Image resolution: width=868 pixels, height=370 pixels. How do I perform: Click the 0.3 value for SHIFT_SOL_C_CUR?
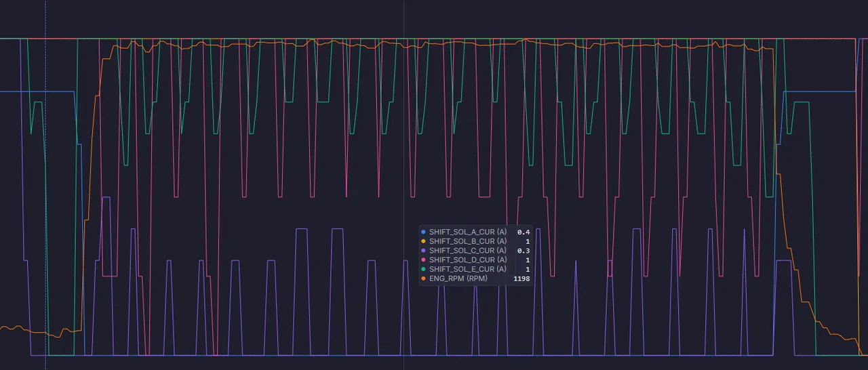click(x=523, y=251)
